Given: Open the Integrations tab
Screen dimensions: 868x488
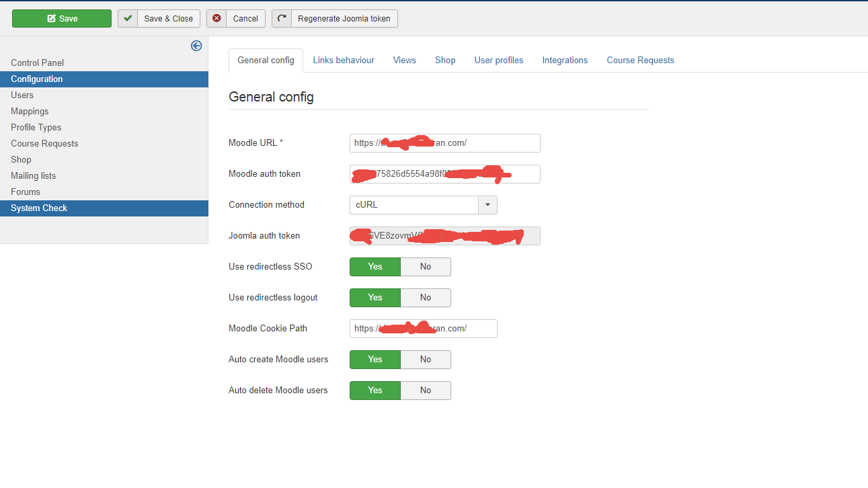Looking at the screenshot, I should 565,60.
